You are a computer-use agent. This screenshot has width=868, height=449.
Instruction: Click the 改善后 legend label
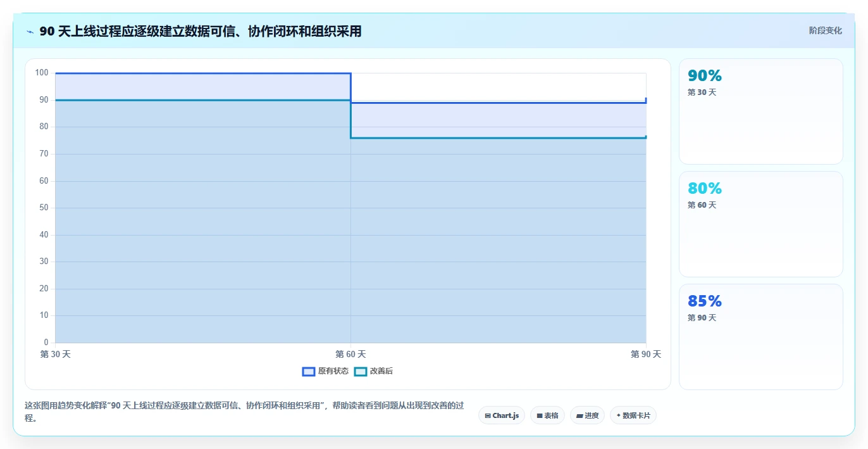(381, 372)
